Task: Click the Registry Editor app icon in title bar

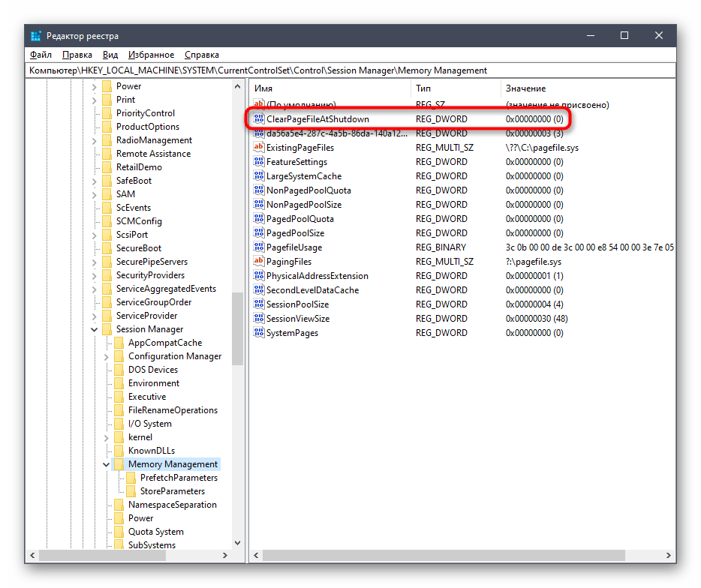Action: [x=36, y=36]
